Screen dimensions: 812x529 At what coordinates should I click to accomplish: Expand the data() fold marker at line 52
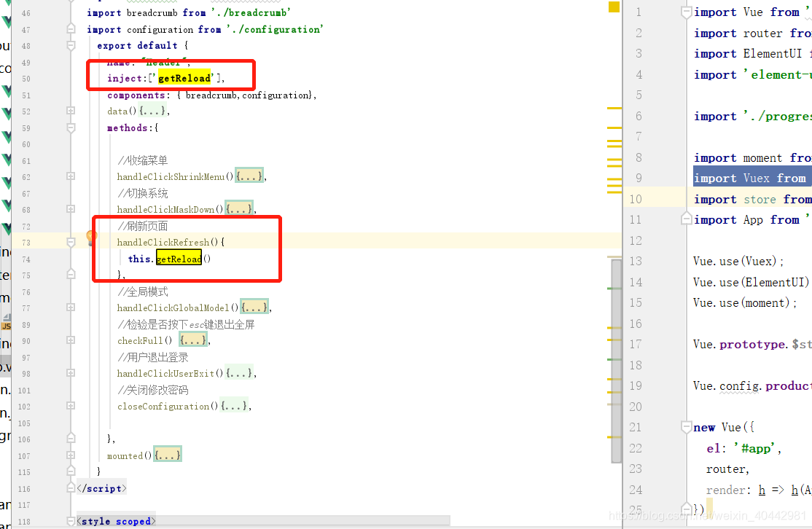pyautogui.click(x=71, y=111)
